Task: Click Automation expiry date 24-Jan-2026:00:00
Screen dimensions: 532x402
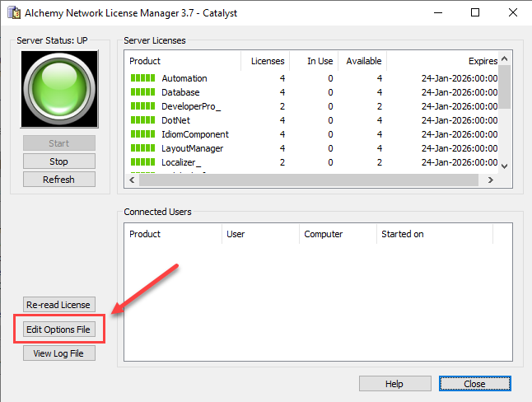Action: pyautogui.click(x=460, y=78)
